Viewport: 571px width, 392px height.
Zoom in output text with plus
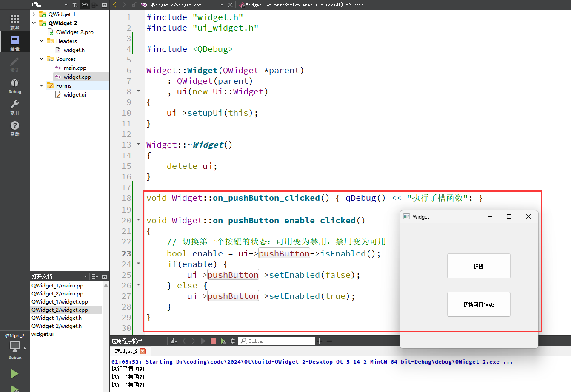[x=320, y=341]
